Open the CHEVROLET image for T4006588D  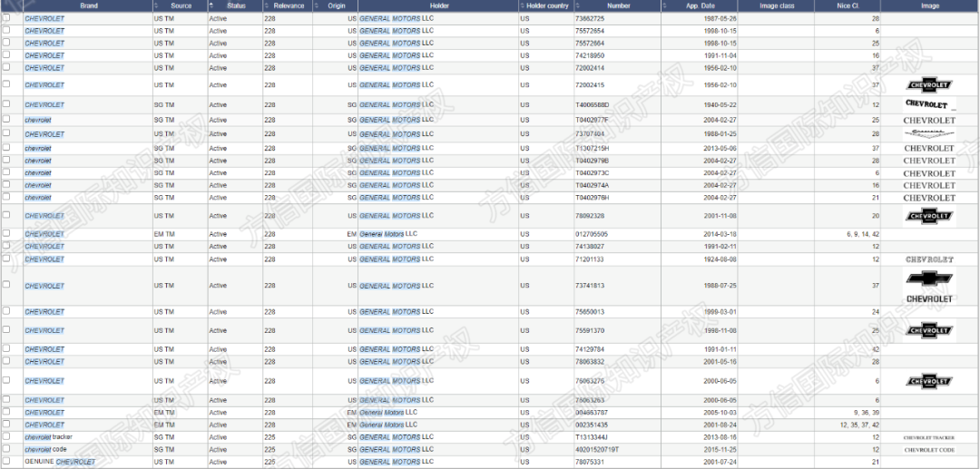click(x=929, y=104)
